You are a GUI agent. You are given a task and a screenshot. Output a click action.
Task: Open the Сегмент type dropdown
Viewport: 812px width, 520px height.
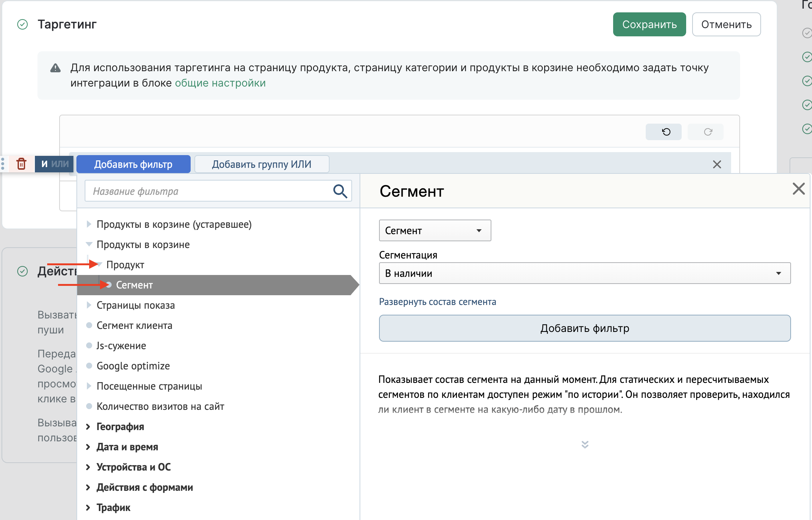(x=435, y=230)
